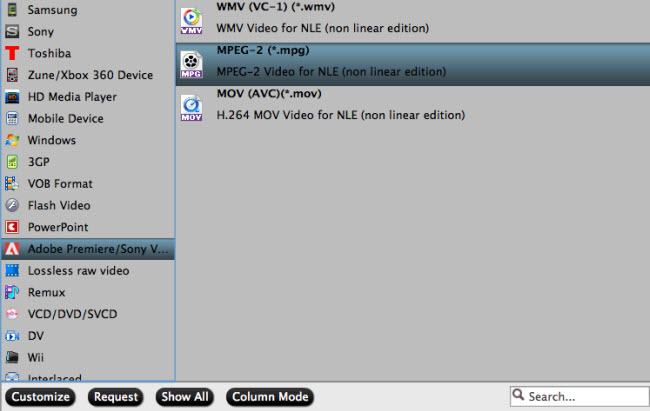
Task: Click the VCD/DVD/SVCD disc icon
Action: tap(12, 314)
